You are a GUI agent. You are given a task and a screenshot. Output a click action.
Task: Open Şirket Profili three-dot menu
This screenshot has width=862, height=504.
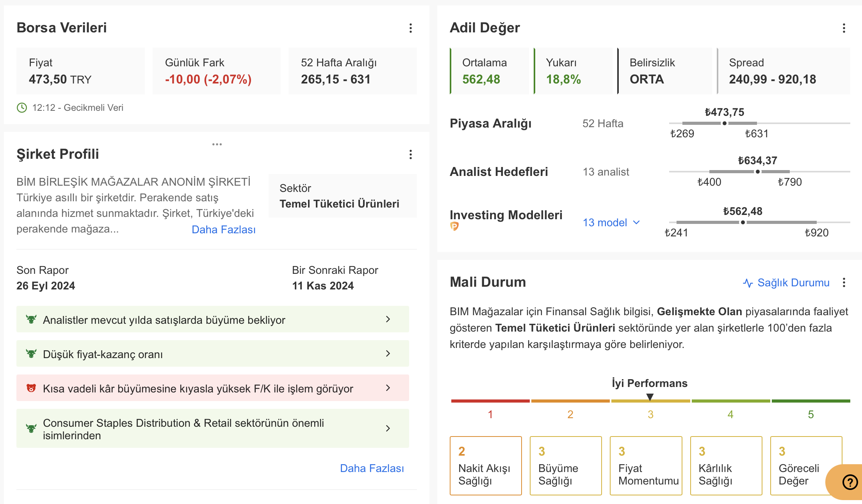[x=410, y=154]
